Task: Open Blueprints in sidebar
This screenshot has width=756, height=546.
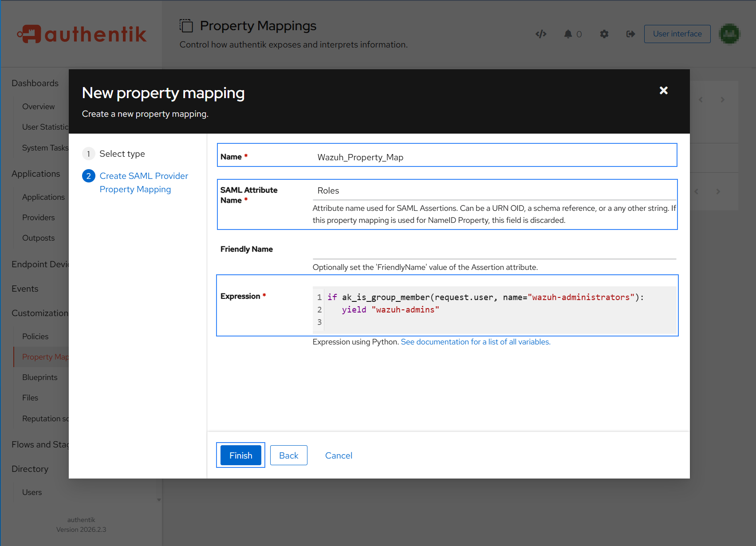Action: click(x=40, y=377)
